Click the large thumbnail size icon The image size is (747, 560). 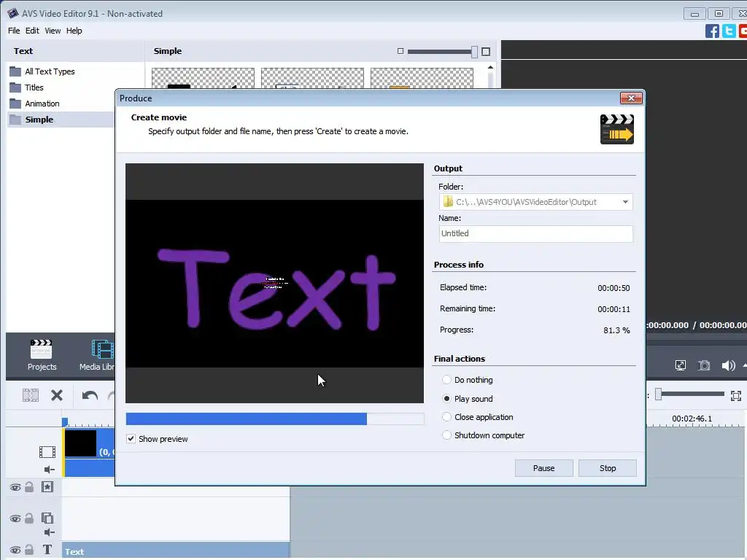coord(485,52)
